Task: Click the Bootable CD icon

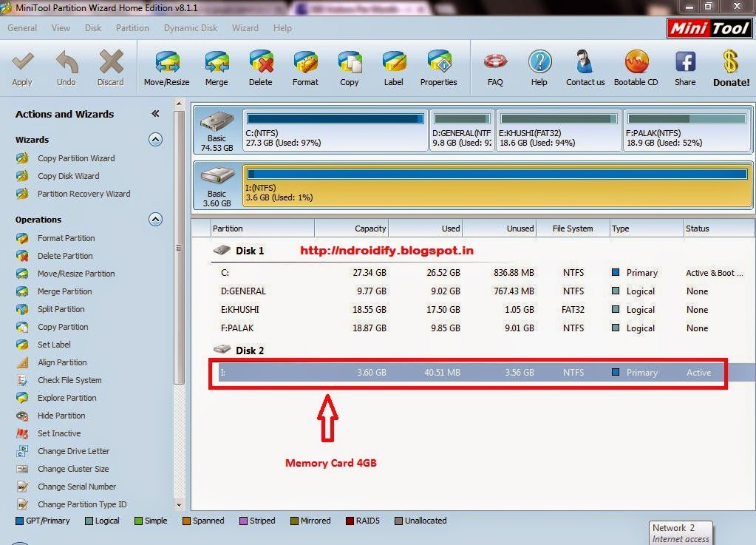Action: tap(636, 61)
